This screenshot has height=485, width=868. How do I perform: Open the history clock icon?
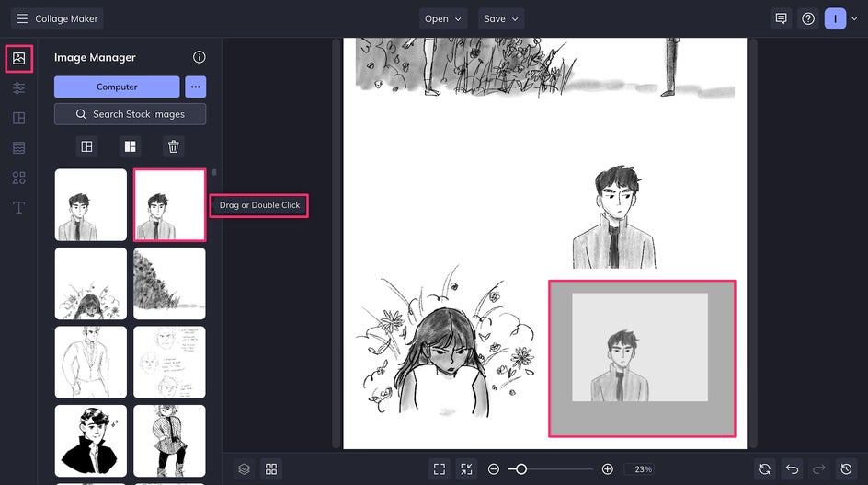[847, 469]
